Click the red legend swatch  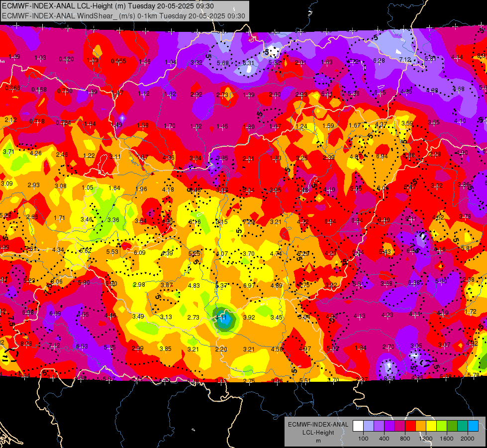[x=410, y=426]
